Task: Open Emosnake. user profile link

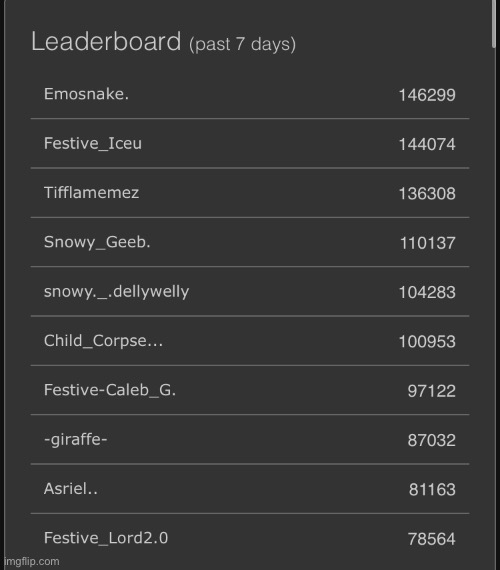Action: pos(86,94)
